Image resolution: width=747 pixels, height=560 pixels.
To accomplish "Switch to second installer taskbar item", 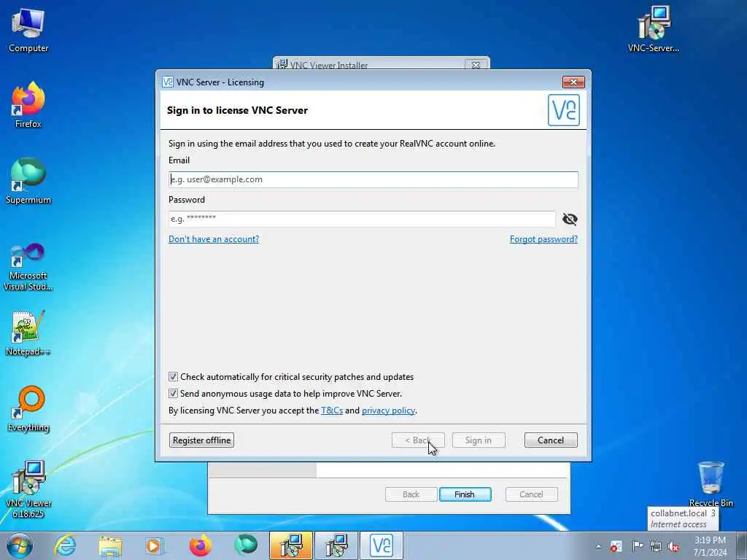I will [336, 545].
